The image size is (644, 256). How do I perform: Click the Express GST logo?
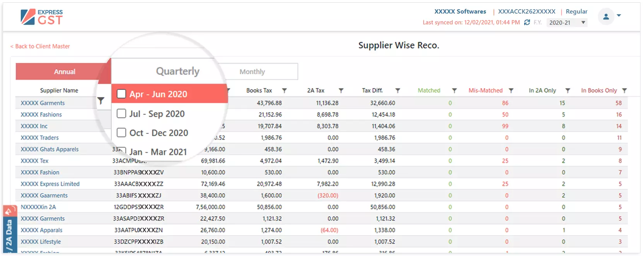pos(42,17)
